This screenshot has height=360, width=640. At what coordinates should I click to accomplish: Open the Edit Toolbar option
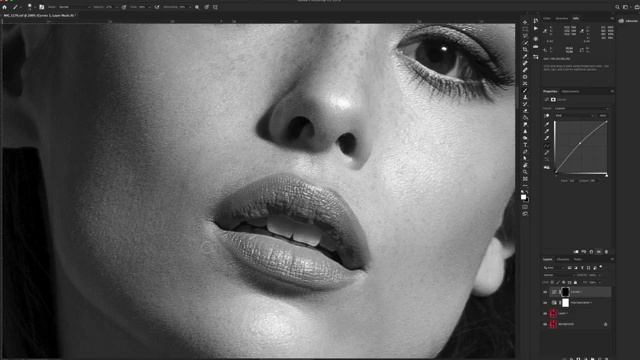click(x=525, y=185)
